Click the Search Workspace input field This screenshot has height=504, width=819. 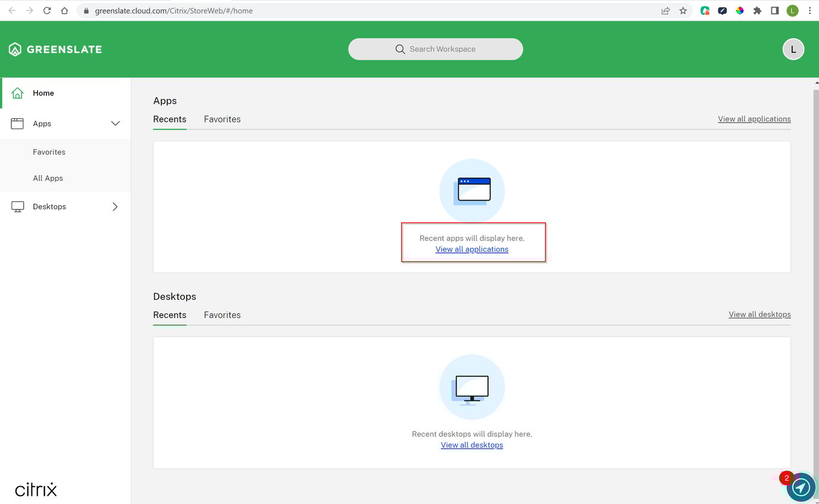tap(452, 49)
